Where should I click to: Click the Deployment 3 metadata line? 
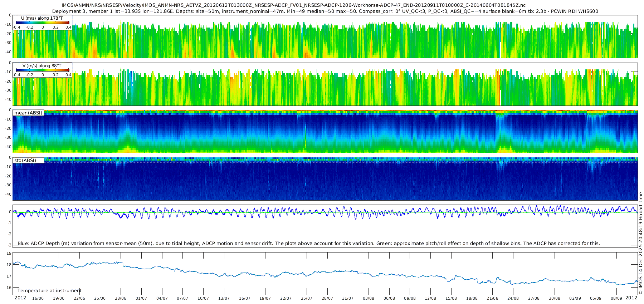[325, 11]
